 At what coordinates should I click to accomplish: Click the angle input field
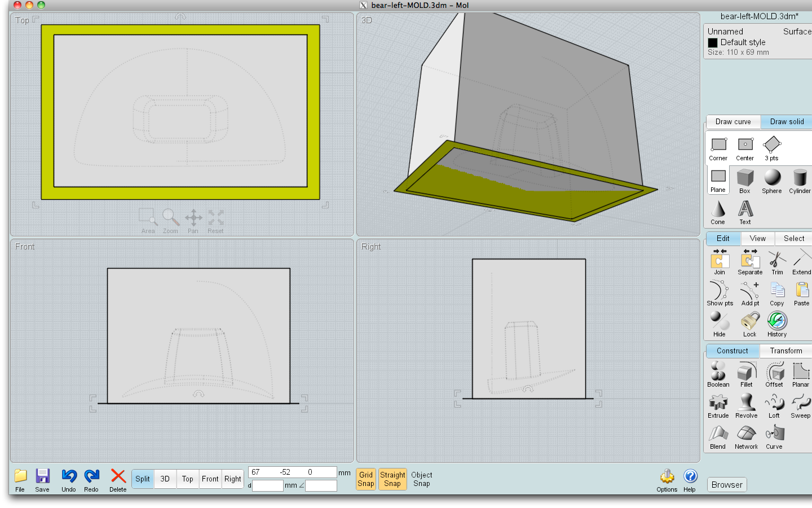(321, 485)
